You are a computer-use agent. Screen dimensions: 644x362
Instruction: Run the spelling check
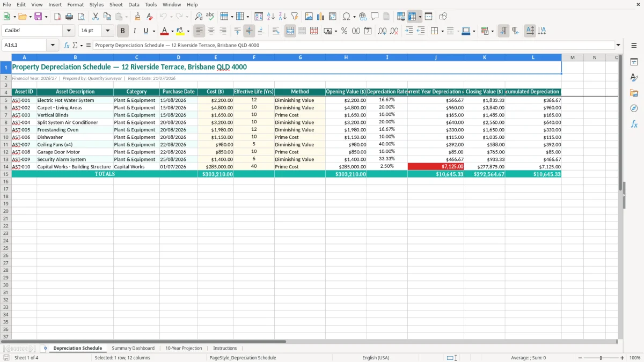click(x=210, y=17)
